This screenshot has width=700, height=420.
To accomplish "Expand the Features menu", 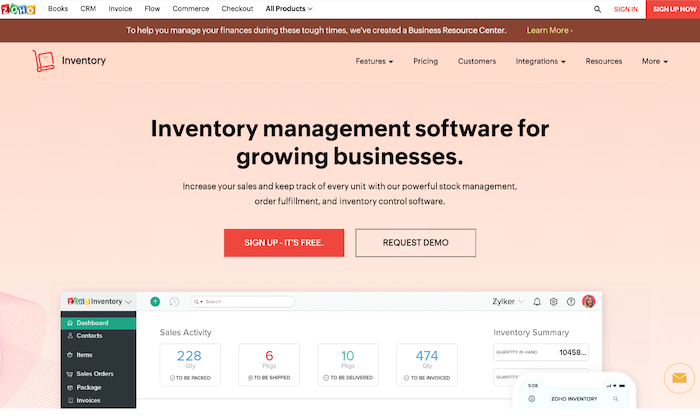I will point(374,61).
